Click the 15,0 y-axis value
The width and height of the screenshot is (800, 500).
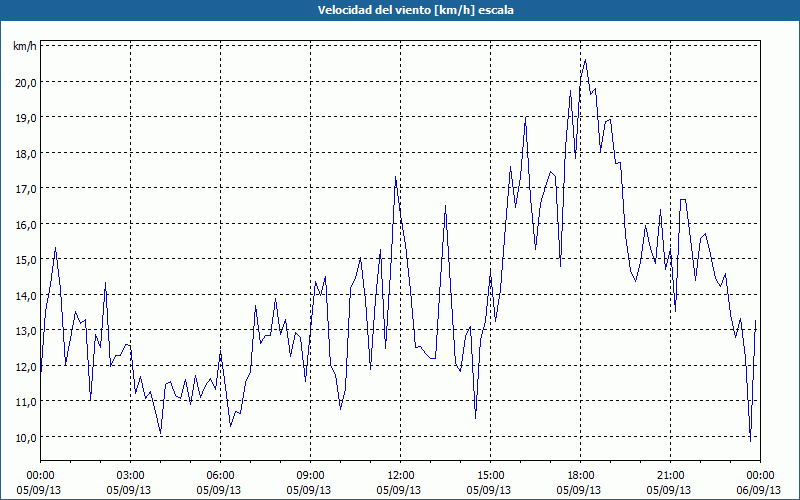(26, 260)
